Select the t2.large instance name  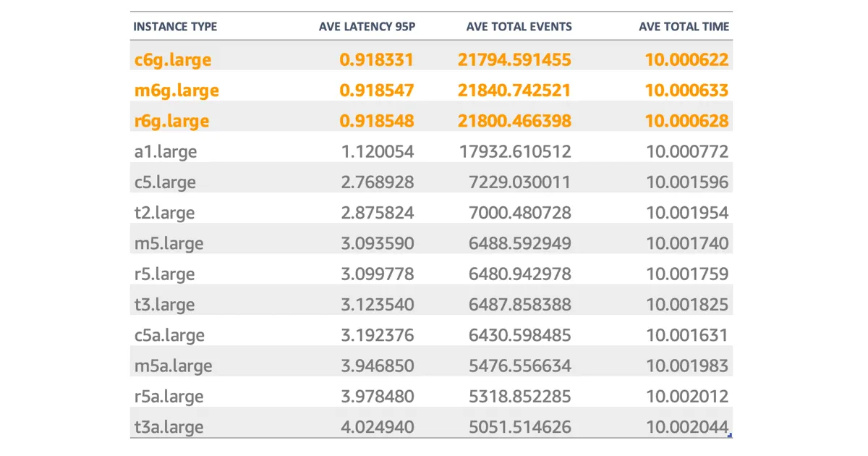click(x=164, y=213)
